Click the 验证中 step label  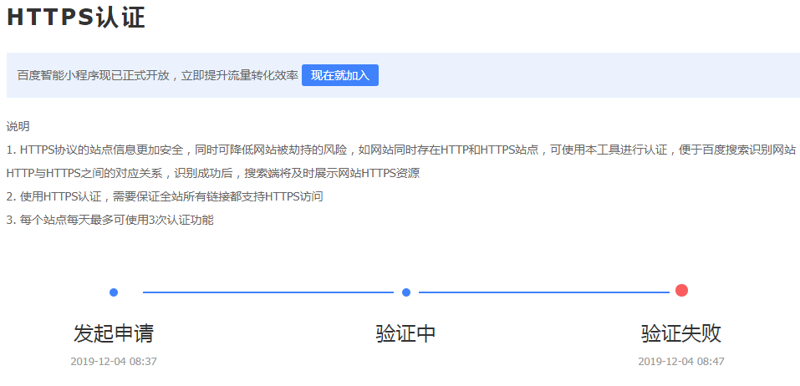click(406, 333)
